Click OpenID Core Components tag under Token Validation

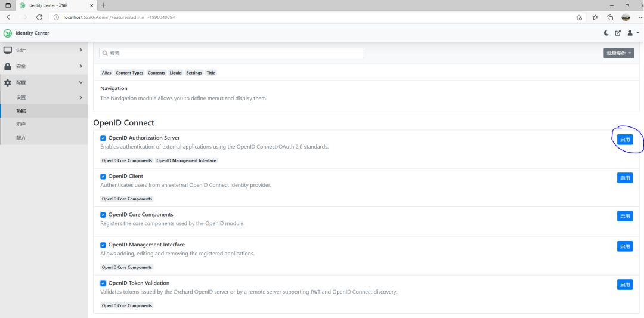(x=127, y=305)
